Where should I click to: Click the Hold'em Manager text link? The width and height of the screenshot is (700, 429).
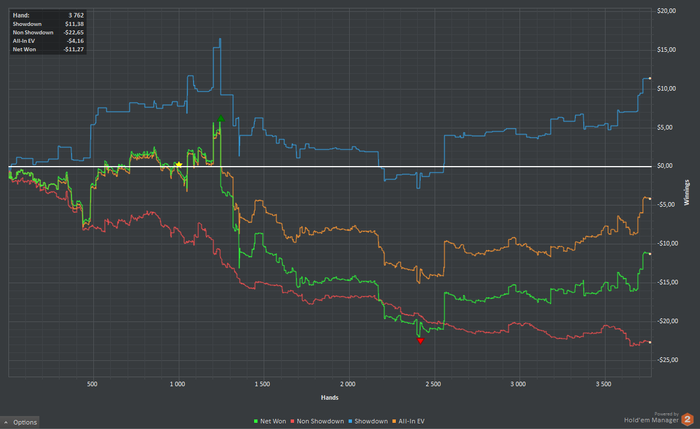point(652,420)
